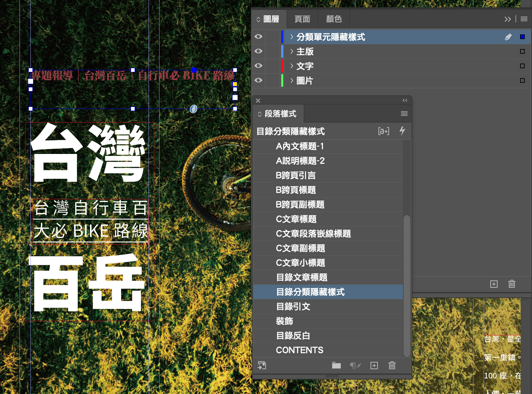Toggle visibility of the 文字 layer
This screenshot has width=532, height=394.
click(x=258, y=66)
